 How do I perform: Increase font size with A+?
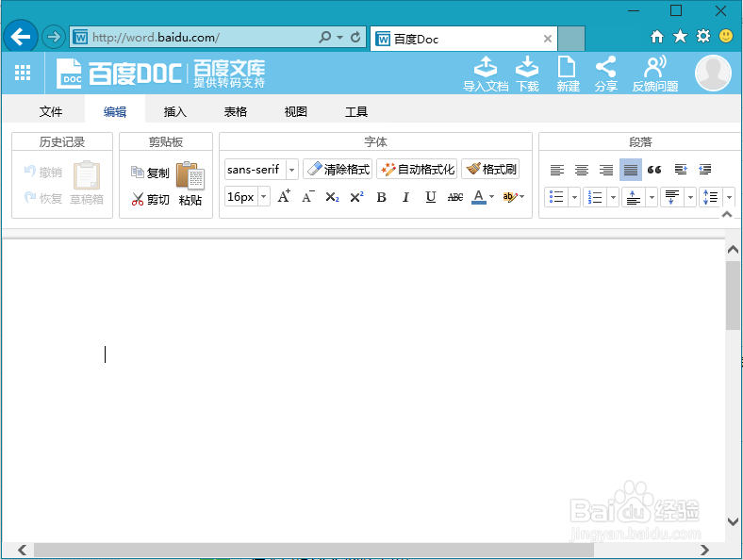[284, 196]
